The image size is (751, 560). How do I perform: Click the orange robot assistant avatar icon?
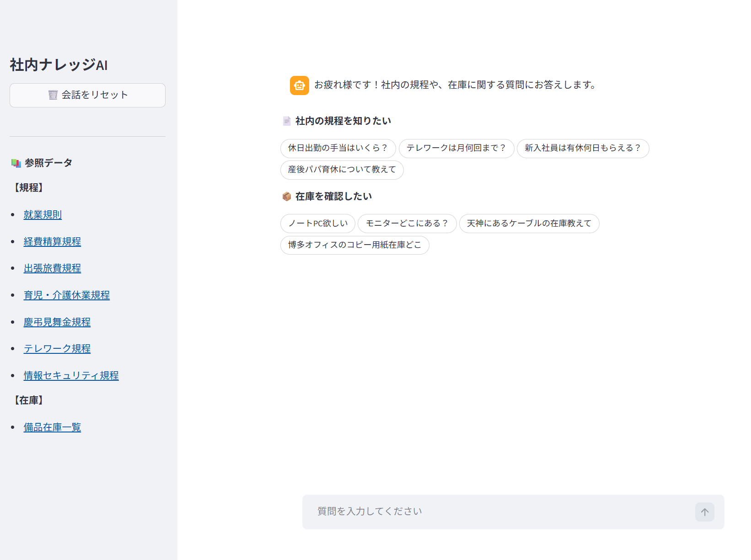click(300, 85)
